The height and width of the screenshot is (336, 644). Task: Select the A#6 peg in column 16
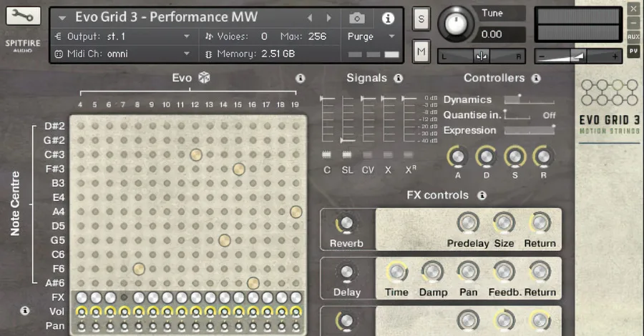253,283
